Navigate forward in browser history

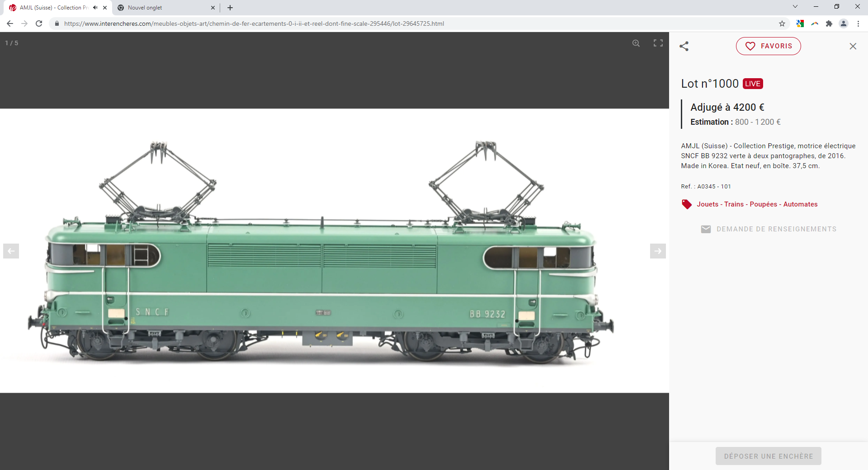[x=24, y=23]
